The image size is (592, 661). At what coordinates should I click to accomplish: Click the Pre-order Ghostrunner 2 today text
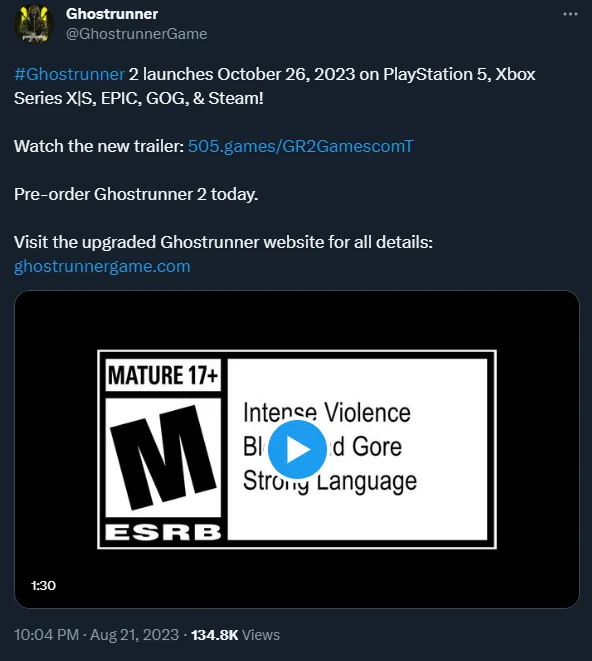click(x=136, y=194)
